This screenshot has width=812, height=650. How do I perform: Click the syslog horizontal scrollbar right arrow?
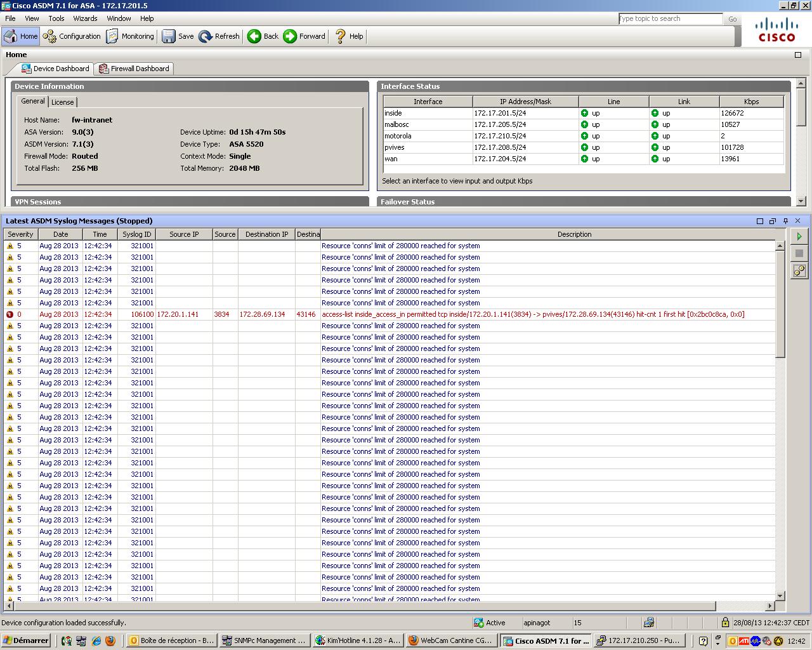(770, 606)
